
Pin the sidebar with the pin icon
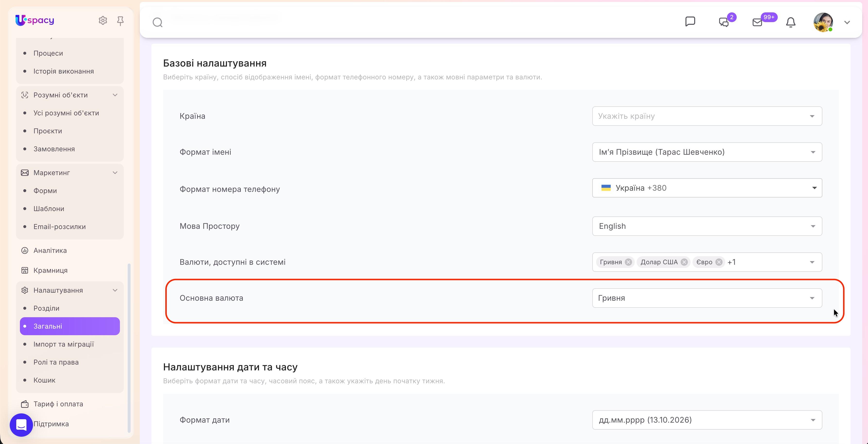[120, 21]
